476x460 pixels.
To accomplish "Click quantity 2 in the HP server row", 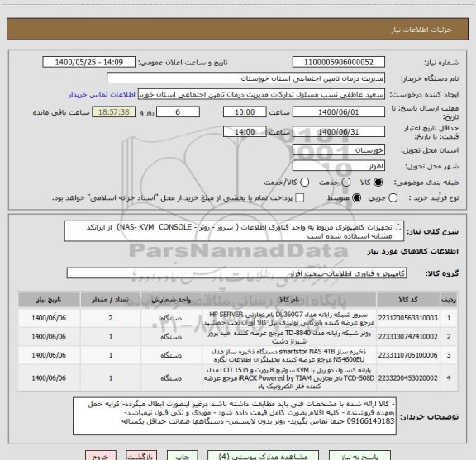I will point(111,318).
